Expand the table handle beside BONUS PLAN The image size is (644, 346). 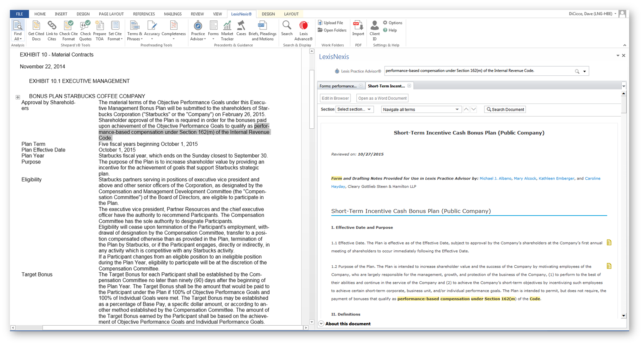18,97
